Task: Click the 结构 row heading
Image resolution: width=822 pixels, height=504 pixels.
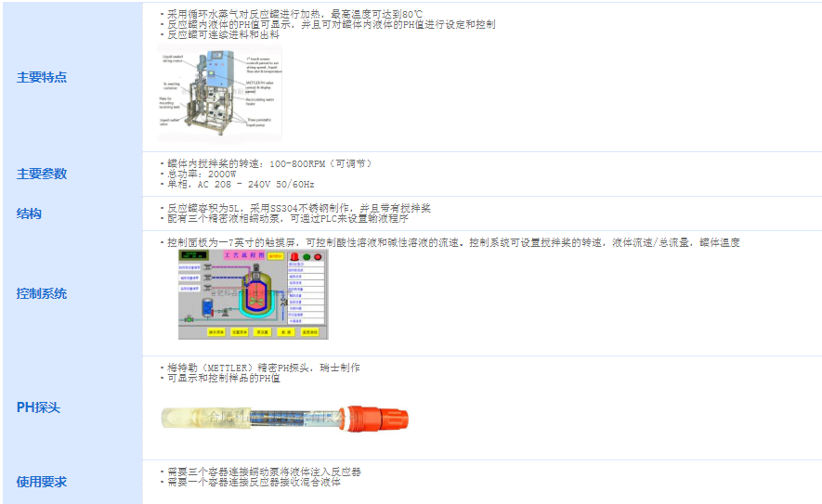Action: (29, 213)
